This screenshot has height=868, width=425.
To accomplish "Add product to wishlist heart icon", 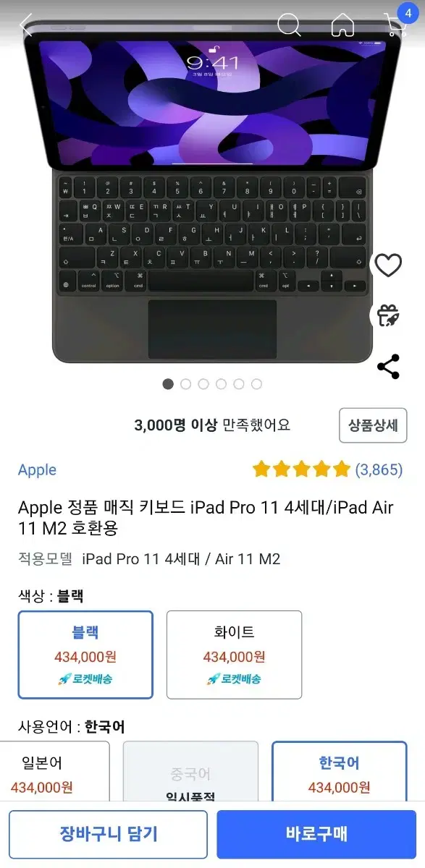I will pyautogui.click(x=389, y=265).
